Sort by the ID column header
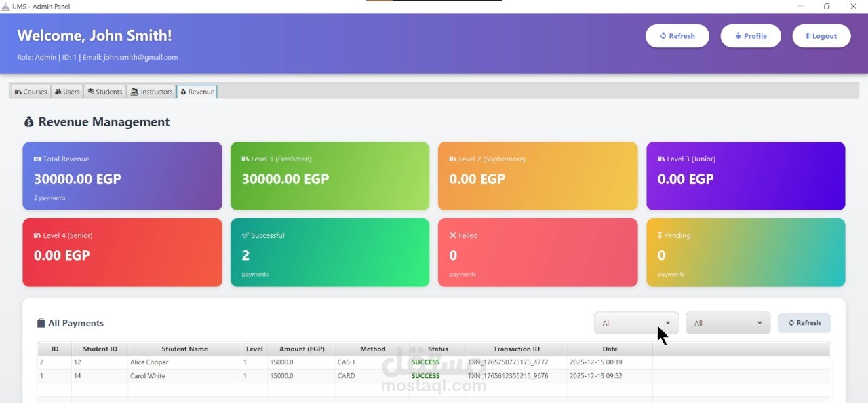Image resolution: width=868 pixels, height=403 pixels. [x=55, y=349]
